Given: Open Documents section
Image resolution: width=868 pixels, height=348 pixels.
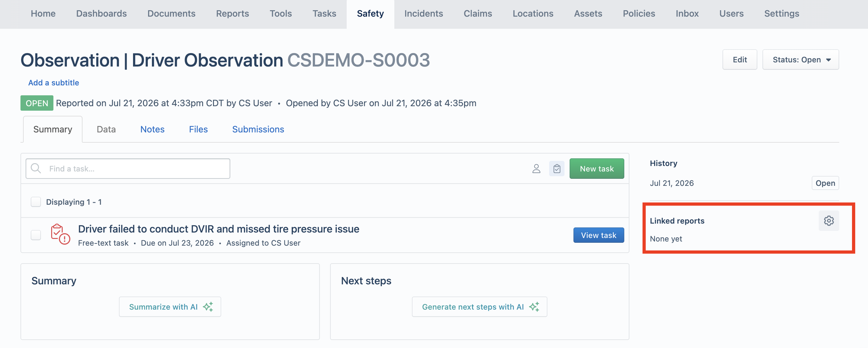Looking at the screenshot, I should click(171, 13).
